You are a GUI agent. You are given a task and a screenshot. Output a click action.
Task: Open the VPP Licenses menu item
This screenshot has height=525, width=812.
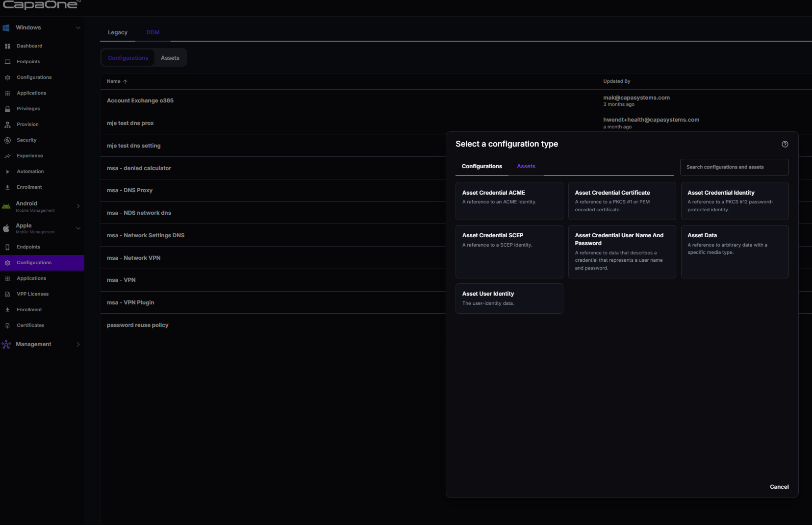pyautogui.click(x=42, y=294)
